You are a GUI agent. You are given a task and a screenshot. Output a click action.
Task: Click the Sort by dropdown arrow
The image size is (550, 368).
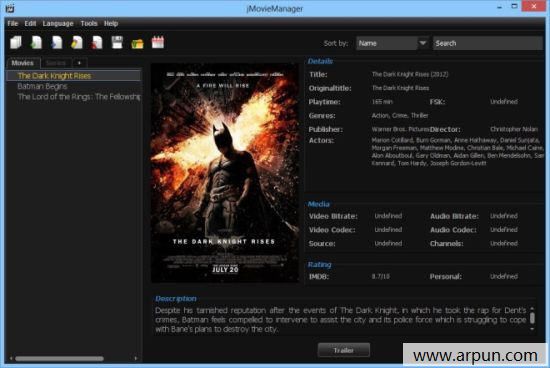423,43
